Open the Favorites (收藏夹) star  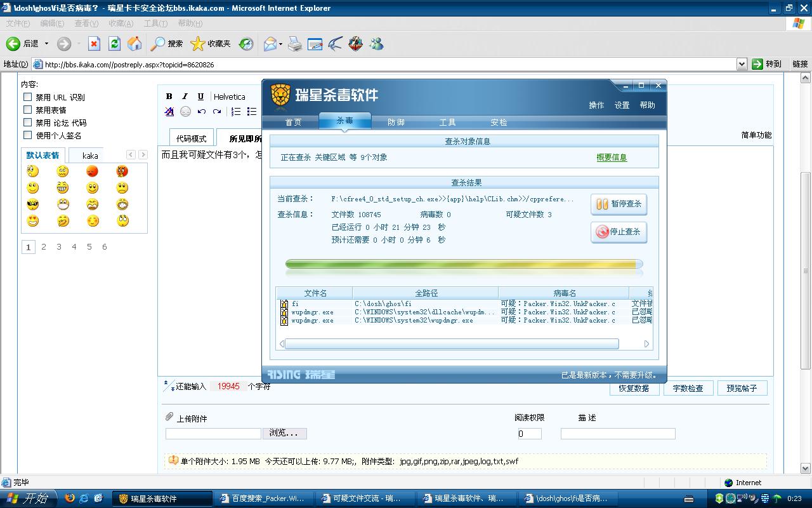point(211,44)
